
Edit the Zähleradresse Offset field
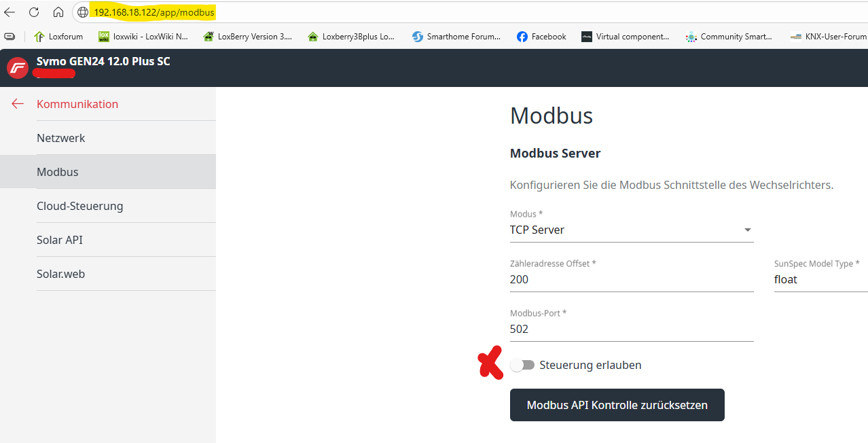coord(632,279)
